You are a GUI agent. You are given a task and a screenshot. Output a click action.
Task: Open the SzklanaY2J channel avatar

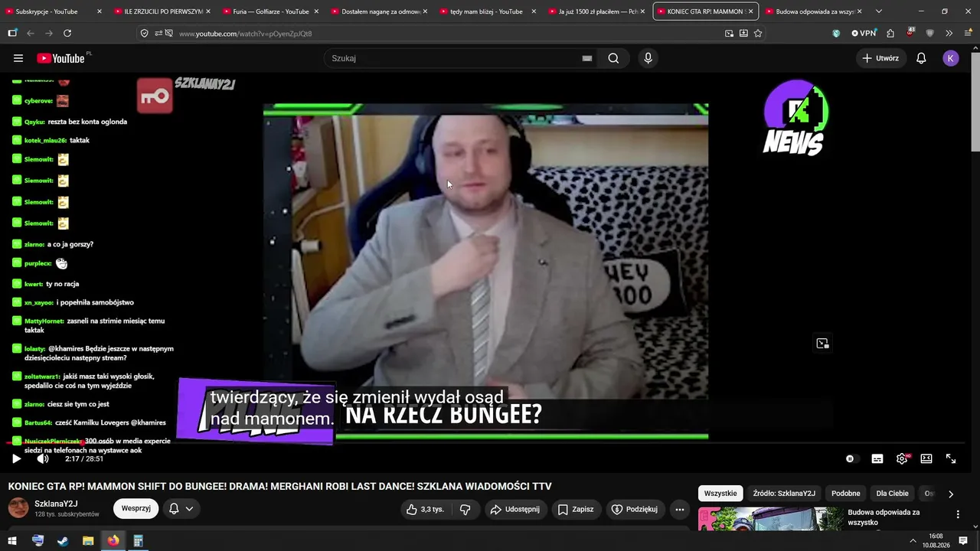pos(18,507)
